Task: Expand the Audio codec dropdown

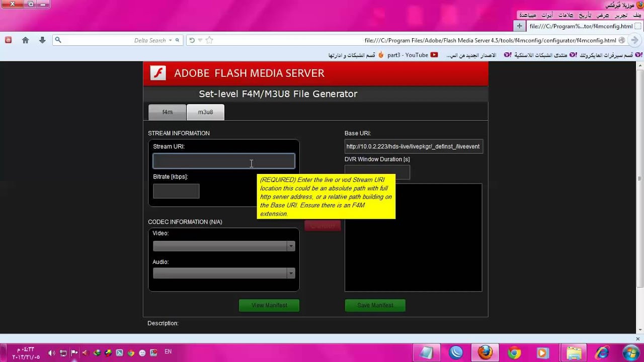Action: click(x=291, y=273)
